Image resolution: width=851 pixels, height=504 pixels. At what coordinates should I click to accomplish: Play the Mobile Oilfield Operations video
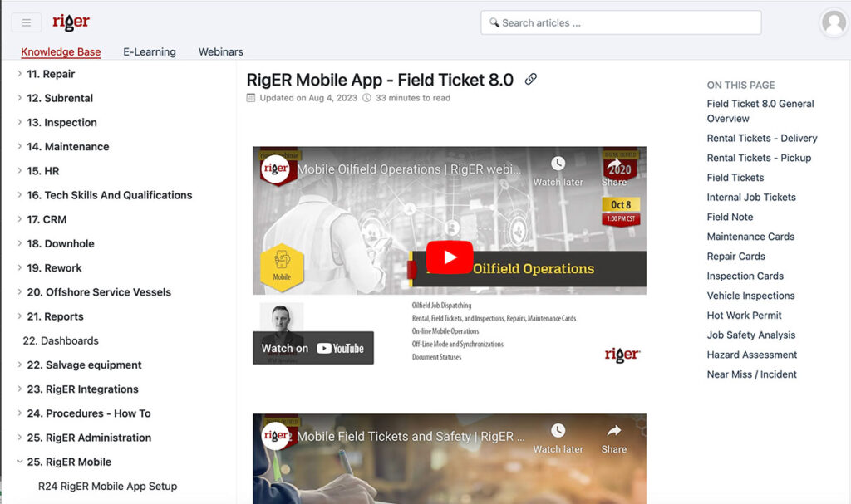tap(450, 257)
